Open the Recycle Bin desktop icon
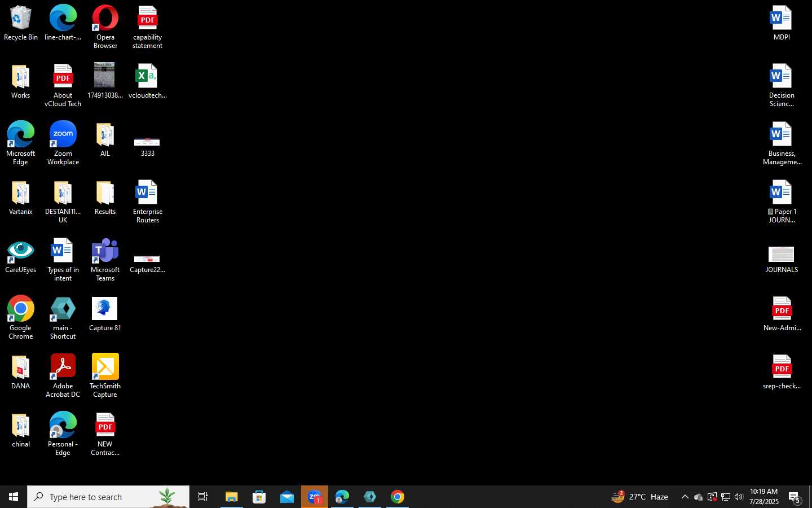Screen dimensions: 812x508 coord(21,23)
